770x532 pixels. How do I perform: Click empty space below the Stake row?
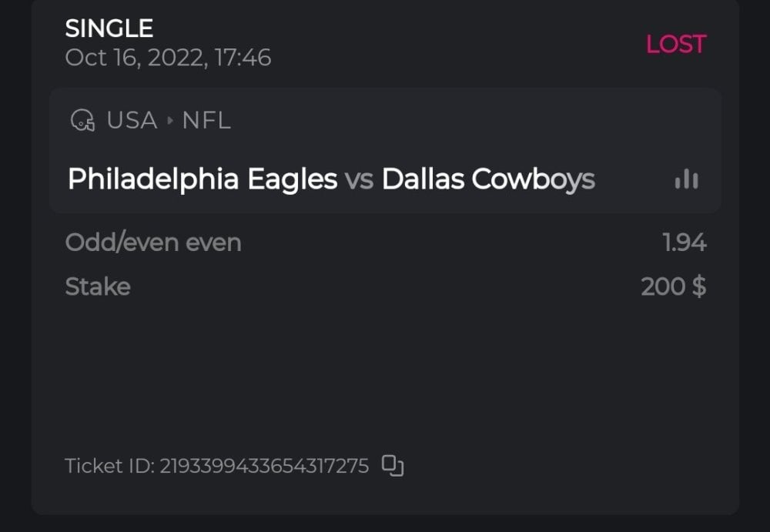pyautogui.click(x=385, y=370)
